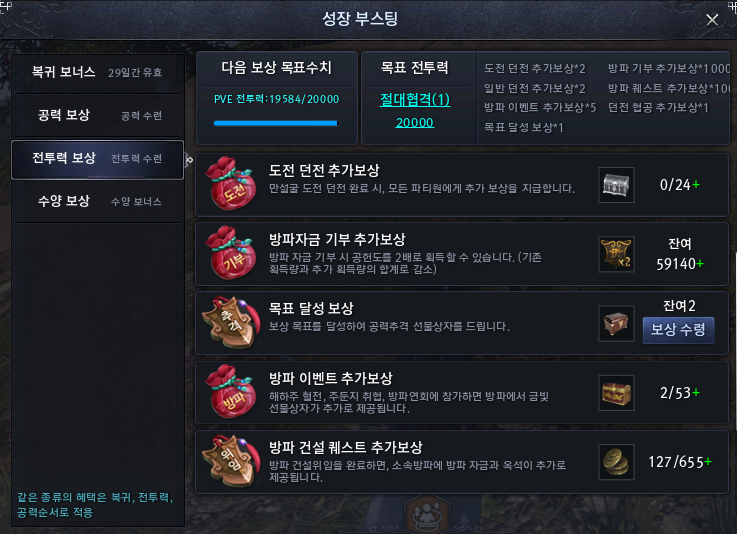Viewport: 737px width, 534px height.
Task: Close the 성장 부스팅 window
Action: click(712, 20)
